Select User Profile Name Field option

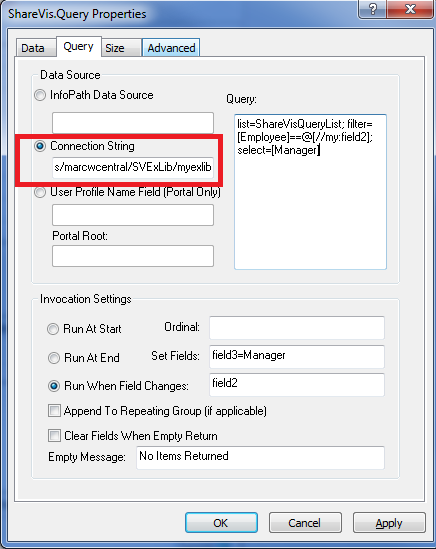(40, 192)
